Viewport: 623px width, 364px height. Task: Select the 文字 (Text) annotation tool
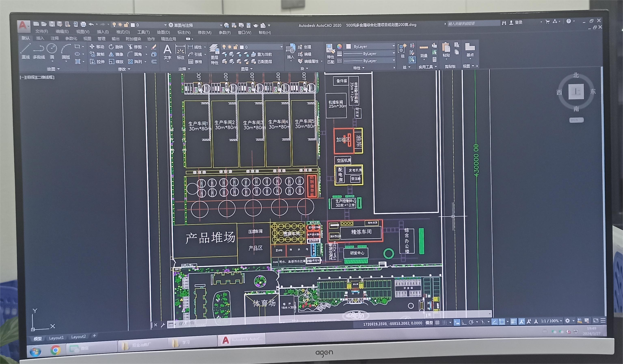point(167,52)
